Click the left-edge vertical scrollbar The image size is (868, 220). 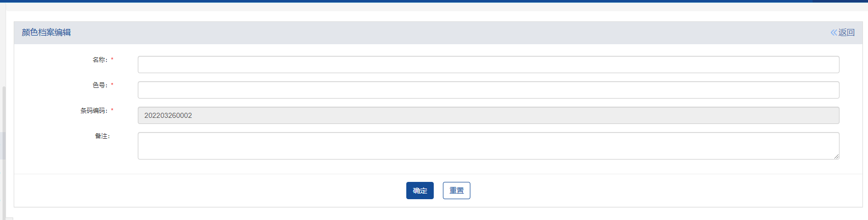pyautogui.click(x=4, y=147)
